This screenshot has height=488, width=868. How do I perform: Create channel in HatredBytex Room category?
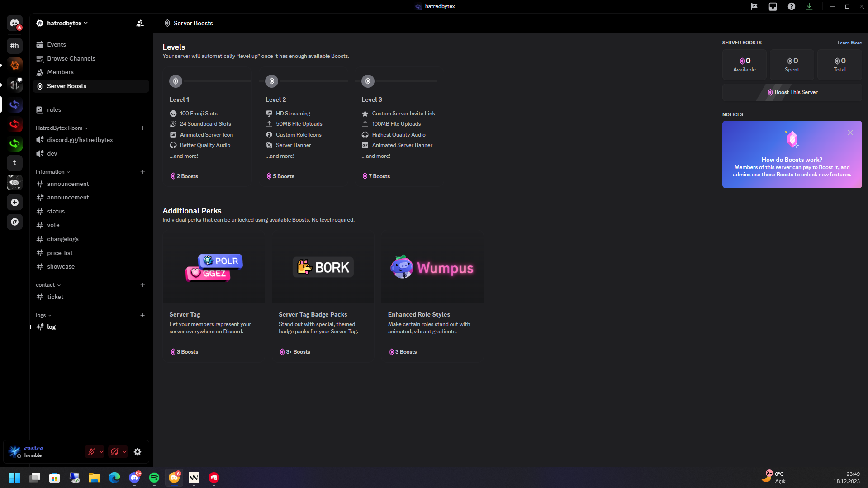142,128
